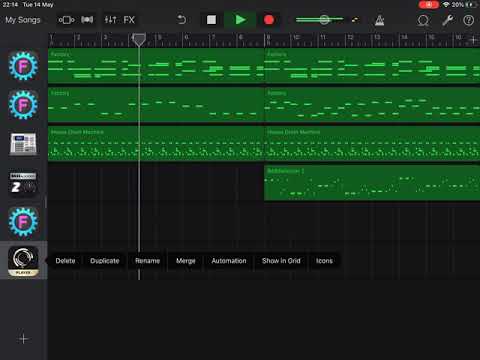This screenshot has height=360, width=480.
Task: Add a song section with ruler plus
Action: point(473,40)
